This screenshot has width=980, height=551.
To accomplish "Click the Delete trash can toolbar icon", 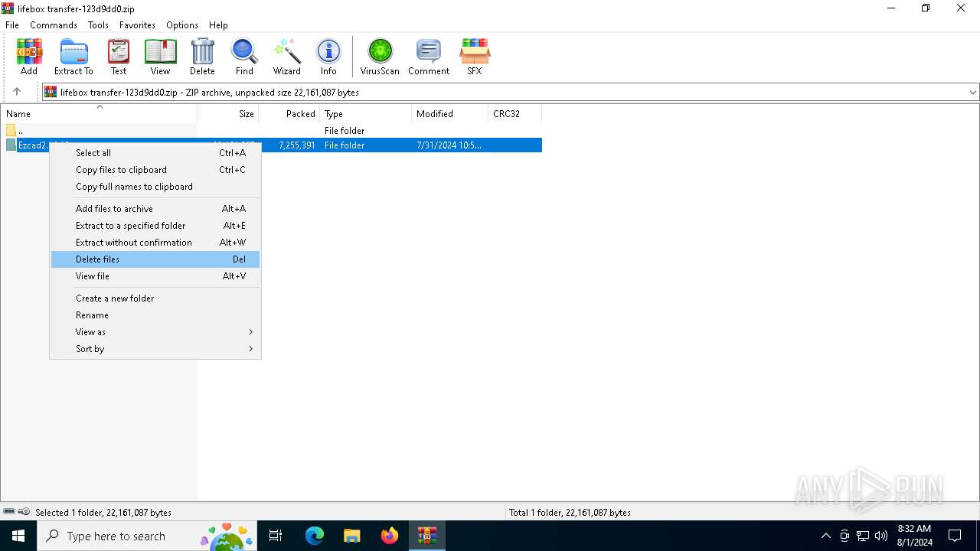I will pyautogui.click(x=202, y=57).
